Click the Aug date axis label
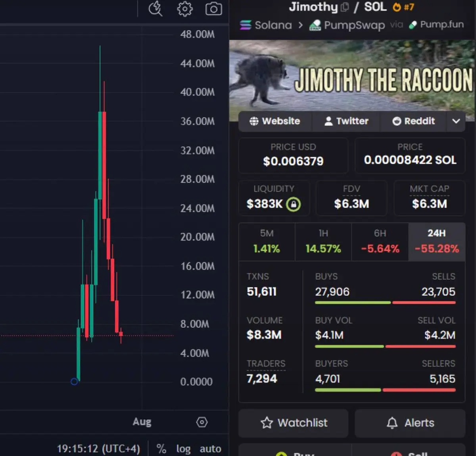The image size is (476, 456). tap(142, 422)
